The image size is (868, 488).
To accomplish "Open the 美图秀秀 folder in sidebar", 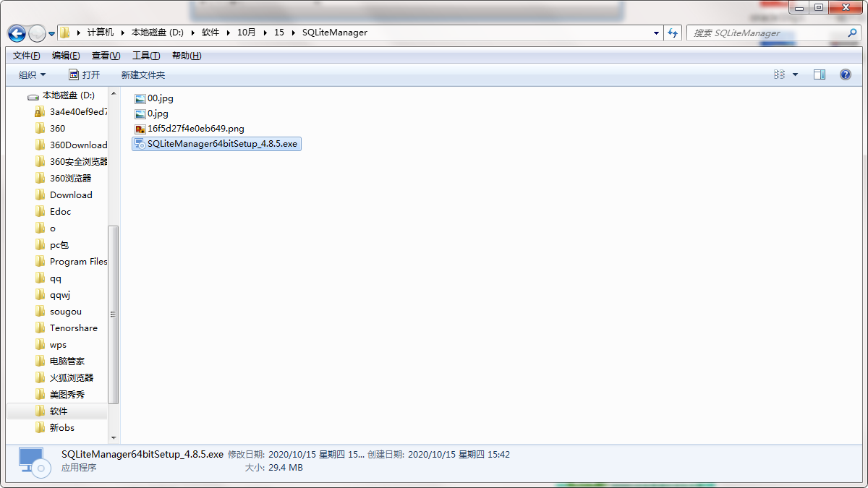I will coord(59,394).
